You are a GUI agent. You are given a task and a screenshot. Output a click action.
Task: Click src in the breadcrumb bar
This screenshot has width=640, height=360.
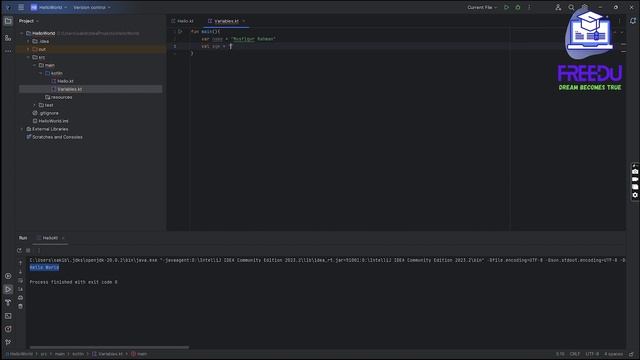pyautogui.click(x=43, y=354)
